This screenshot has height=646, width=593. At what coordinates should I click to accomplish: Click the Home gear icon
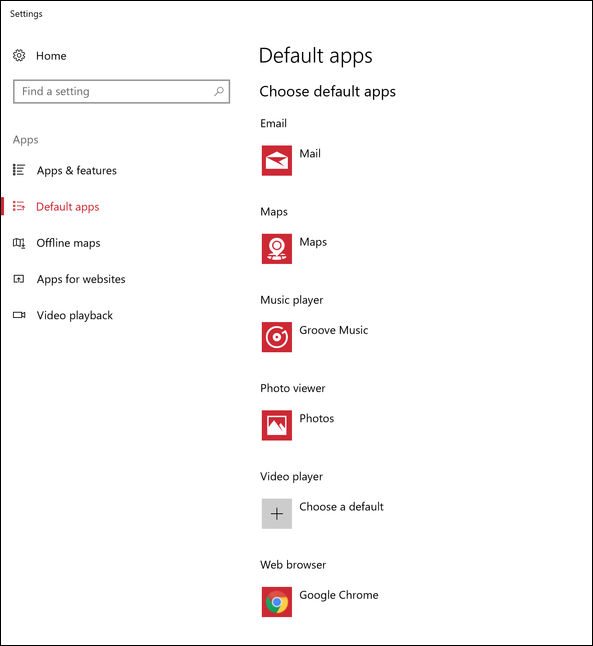[19, 55]
